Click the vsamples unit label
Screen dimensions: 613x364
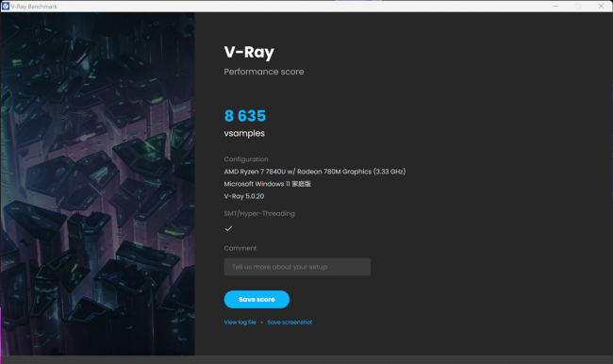(244, 133)
